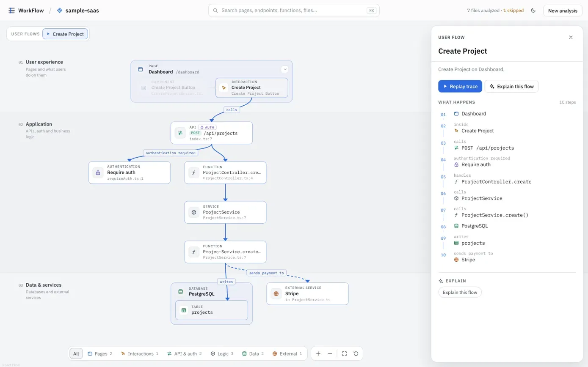Filter by Interactions node type
588x367 pixels.
pos(139,353)
